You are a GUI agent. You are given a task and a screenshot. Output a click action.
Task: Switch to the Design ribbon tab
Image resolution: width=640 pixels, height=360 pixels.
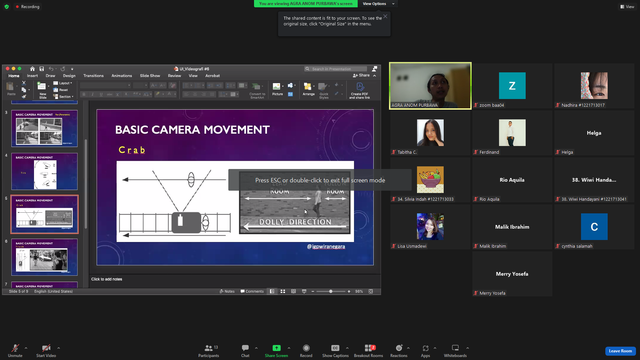[69, 76]
